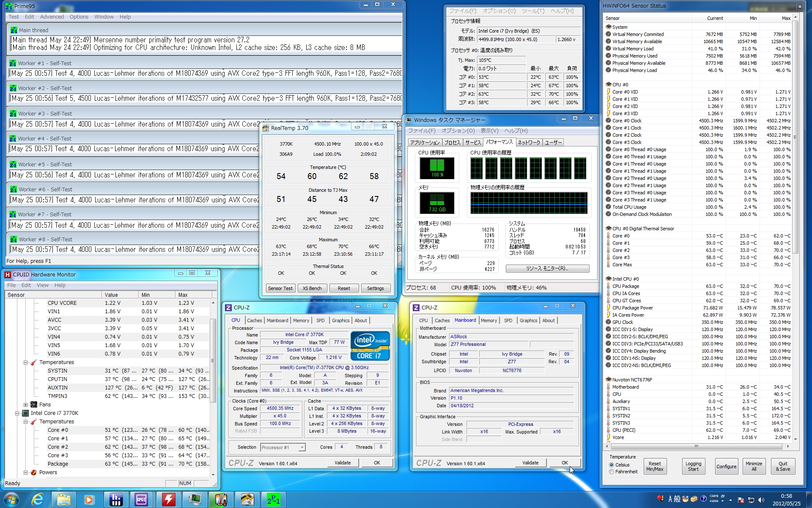Launch Internet Explorer from the taskbar
The height and width of the screenshot is (508, 812).
pyautogui.click(x=37, y=500)
